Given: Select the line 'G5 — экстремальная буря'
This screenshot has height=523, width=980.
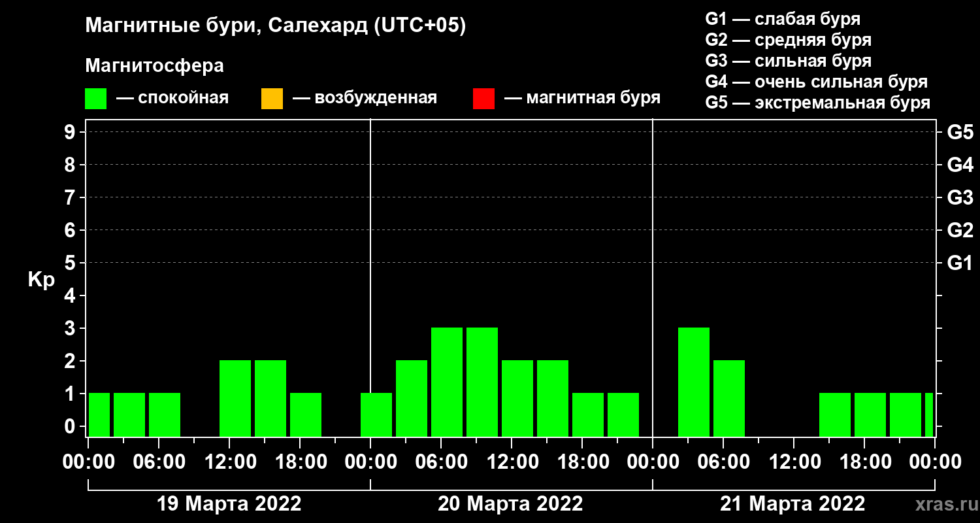Looking at the screenshot, I should tap(818, 103).
